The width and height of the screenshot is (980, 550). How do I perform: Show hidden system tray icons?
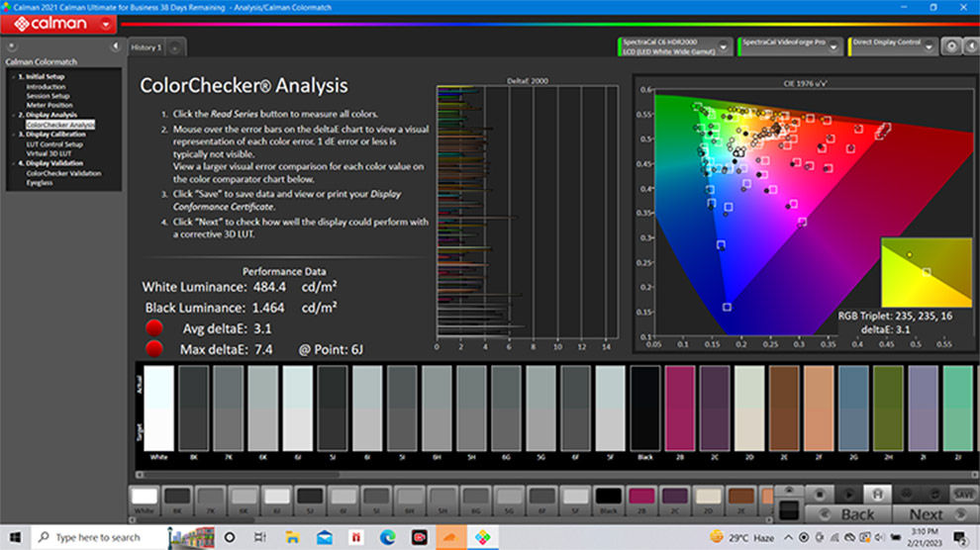(788, 537)
